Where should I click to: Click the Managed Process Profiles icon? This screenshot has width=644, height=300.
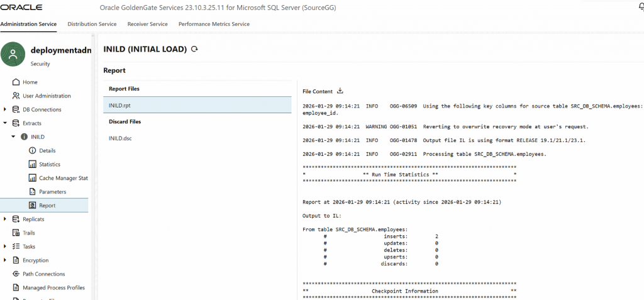click(16, 287)
